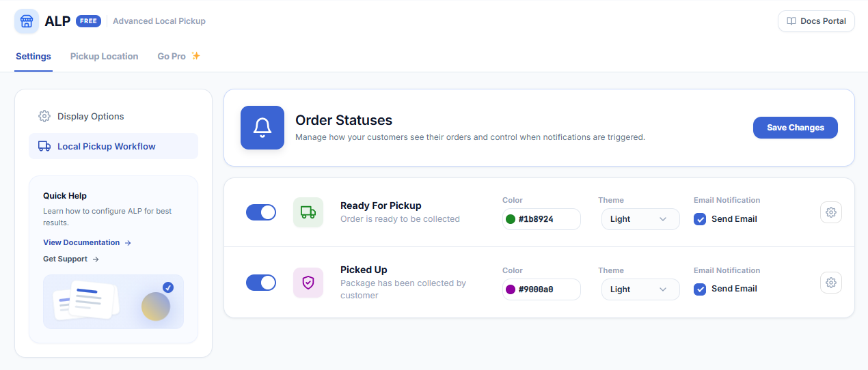Click the ALP store logo icon
868x370 pixels.
[27, 21]
